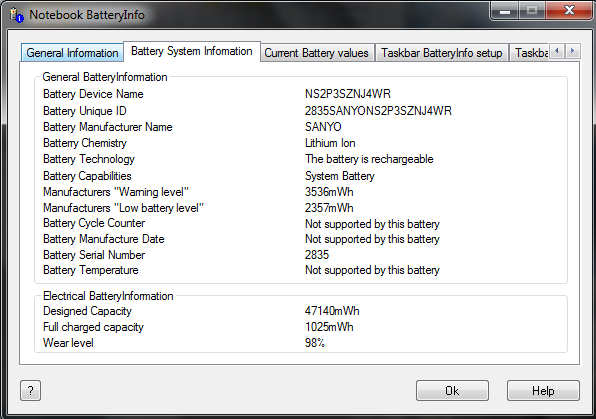Viewport: 596px width, 419px height.
Task: Click the SANYO manufacturer name value
Action: click(323, 127)
